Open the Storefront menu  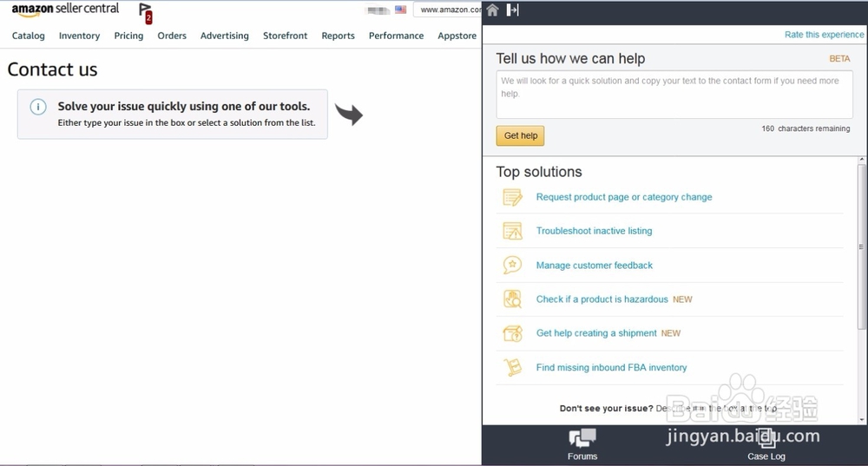click(x=285, y=36)
